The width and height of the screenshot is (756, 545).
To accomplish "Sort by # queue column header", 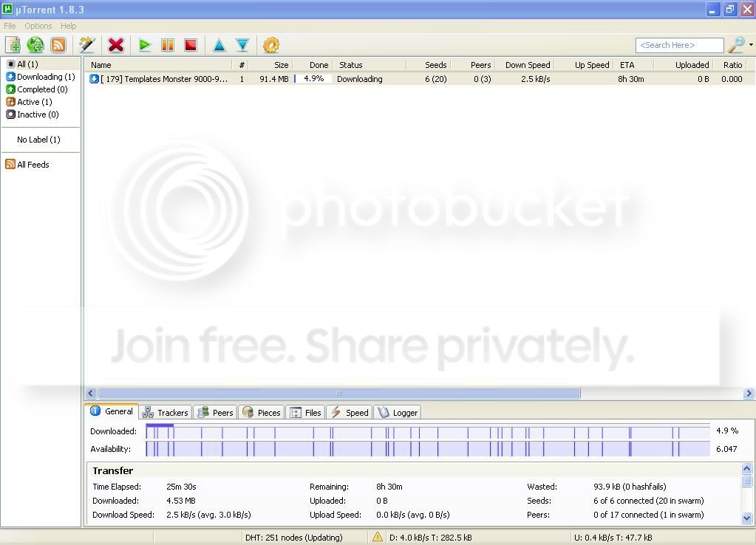I will [x=242, y=64].
